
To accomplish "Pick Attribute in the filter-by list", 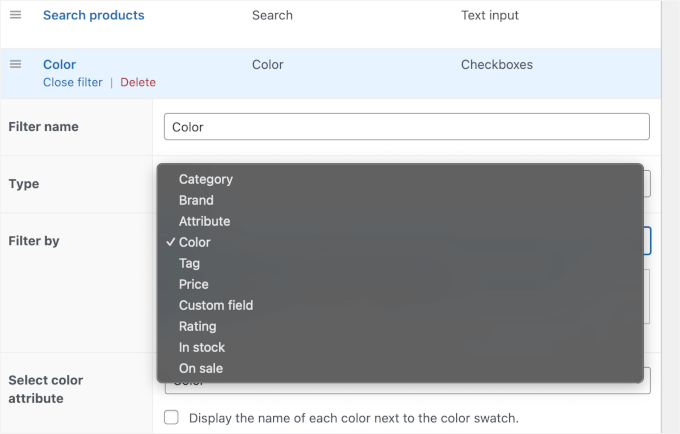I will pos(204,221).
